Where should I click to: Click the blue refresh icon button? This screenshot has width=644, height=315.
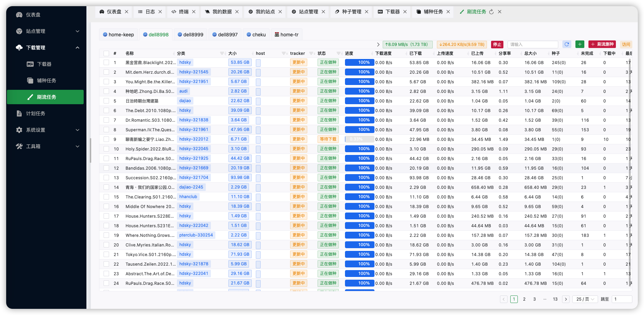[x=567, y=44]
